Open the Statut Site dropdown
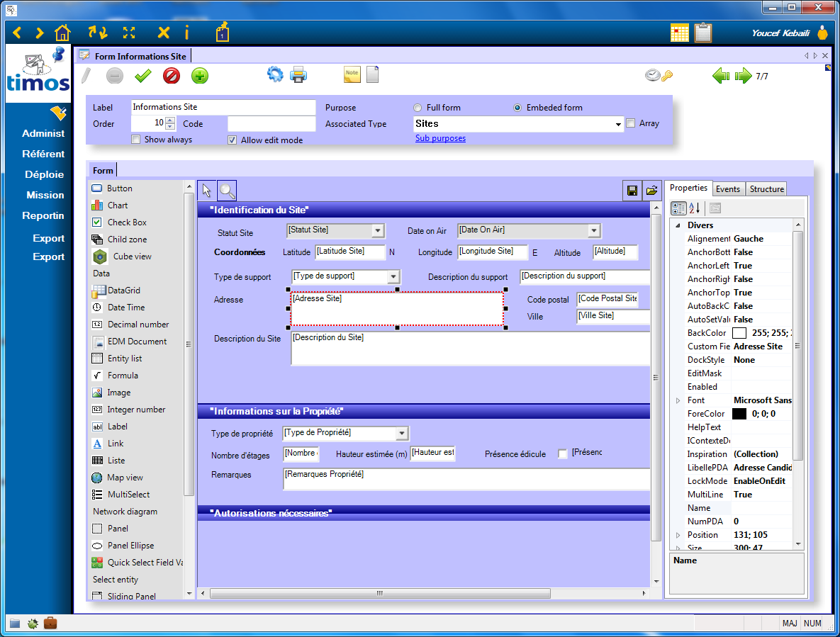Image resolution: width=840 pixels, height=637 pixels. [x=378, y=231]
